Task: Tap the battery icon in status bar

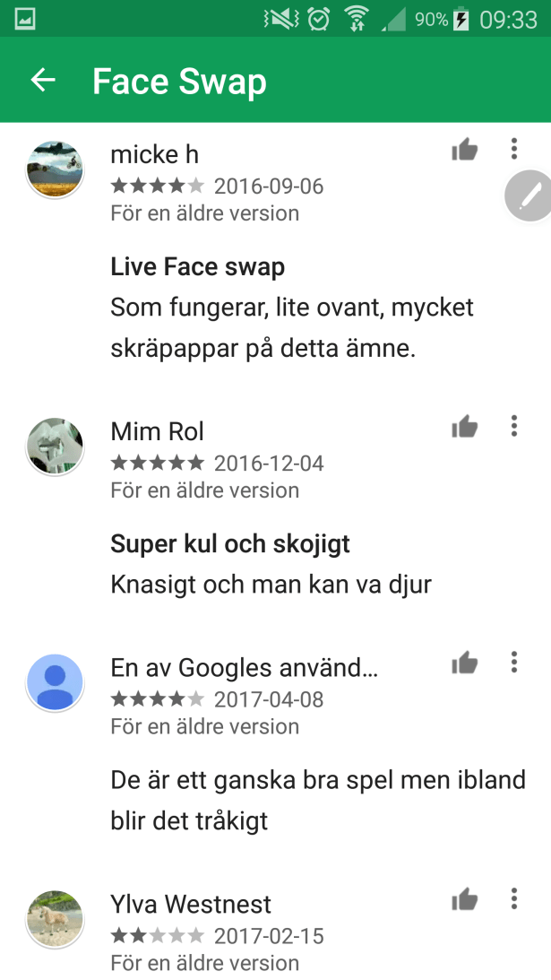Action: click(x=461, y=20)
